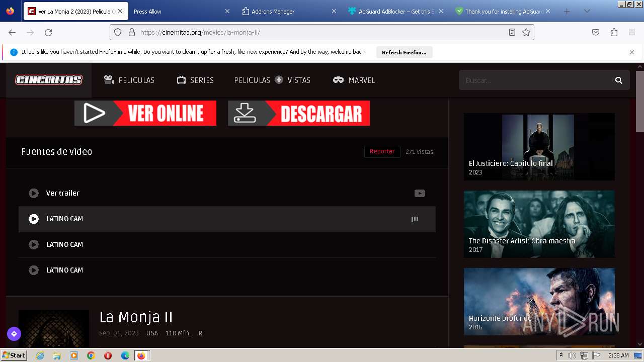Dismiss the refresh Firefox notification bar
This screenshot has height=362, width=644.
(632, 52)
